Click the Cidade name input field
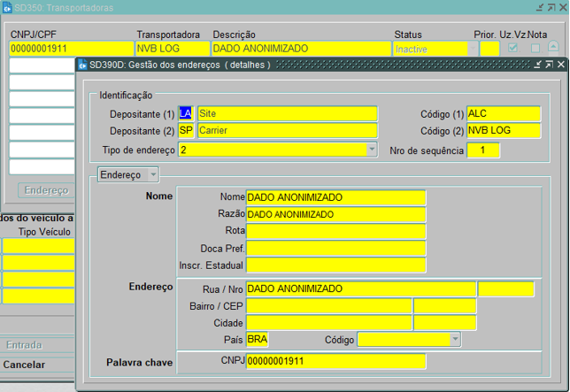 pyautogui.click(x=328, y=323)
